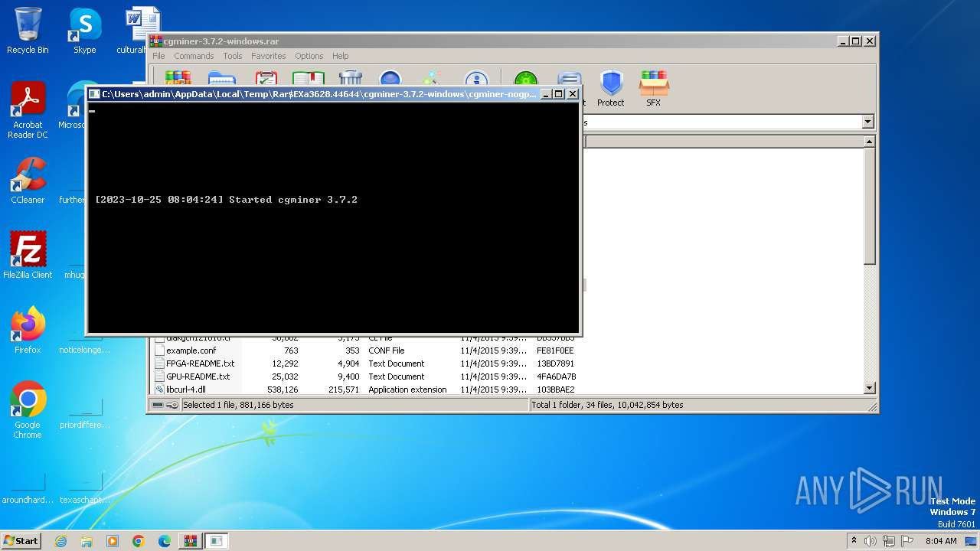Click the Extract To folder icon in WinRAR
This screenshot has width=980, height=551.
tap(221, 79)
